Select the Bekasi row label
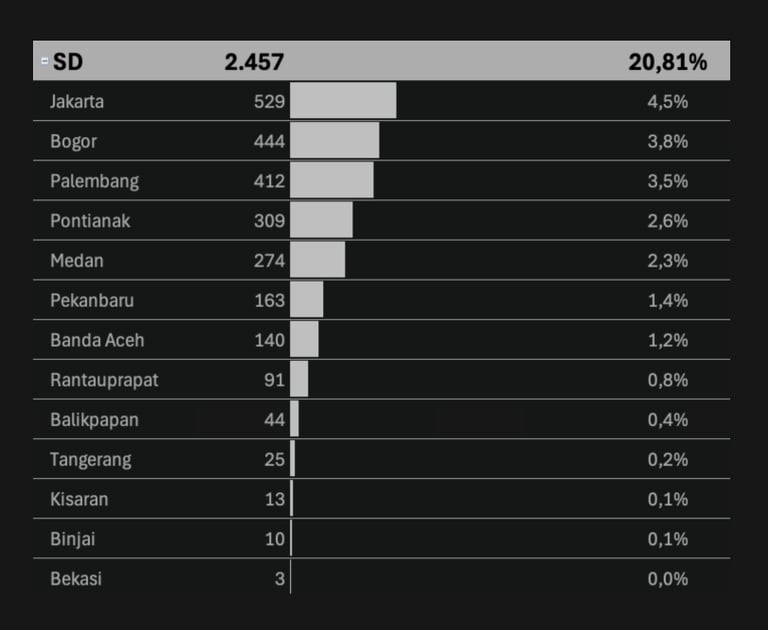The width and height of the screenshot is (768, 630). tap(76, 579)
